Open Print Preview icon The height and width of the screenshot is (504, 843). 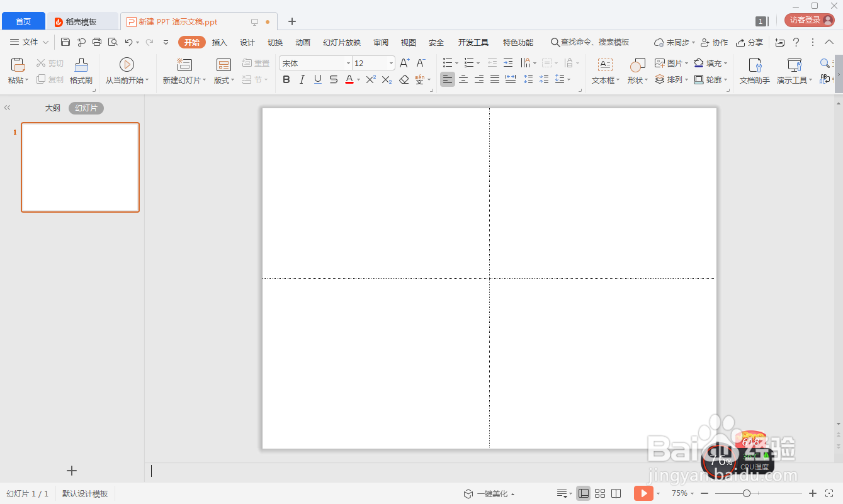click(113, 42)
